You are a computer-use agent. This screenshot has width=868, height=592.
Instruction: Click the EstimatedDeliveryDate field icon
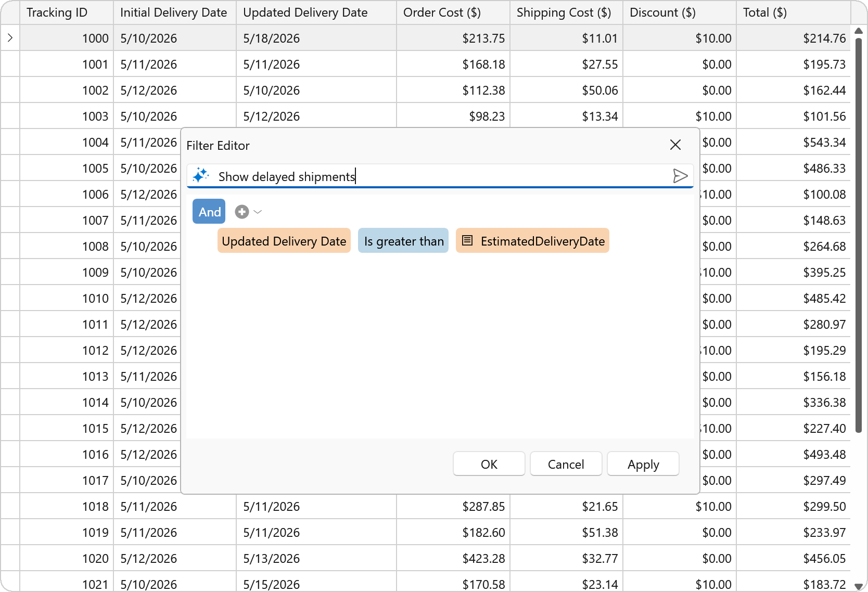467,240
